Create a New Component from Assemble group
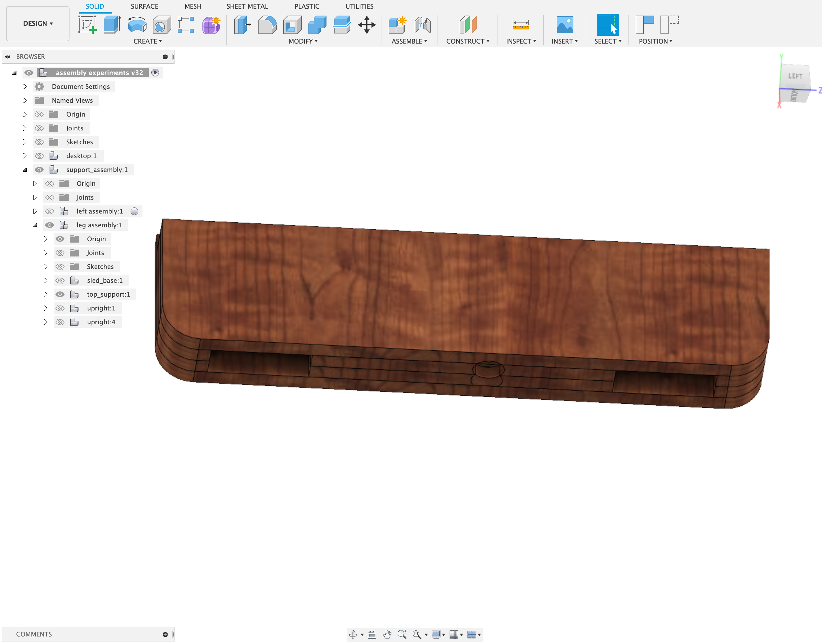 click(397, 25)
